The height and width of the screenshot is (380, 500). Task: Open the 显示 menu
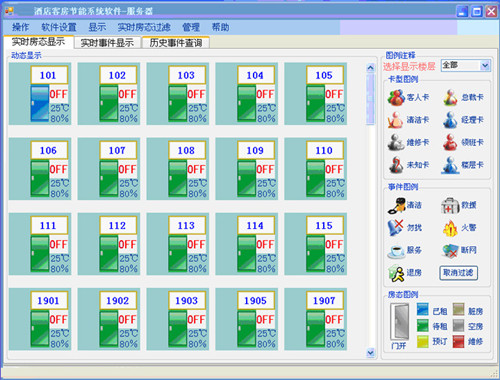coord(97,27)
